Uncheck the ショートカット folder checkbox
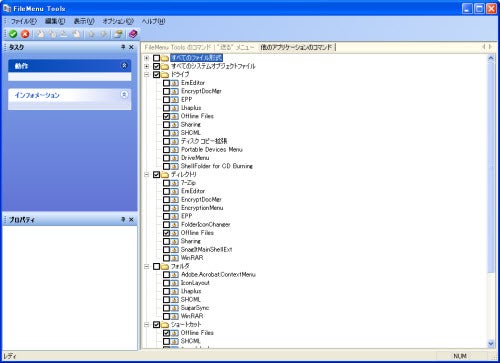 click(156, 325)
